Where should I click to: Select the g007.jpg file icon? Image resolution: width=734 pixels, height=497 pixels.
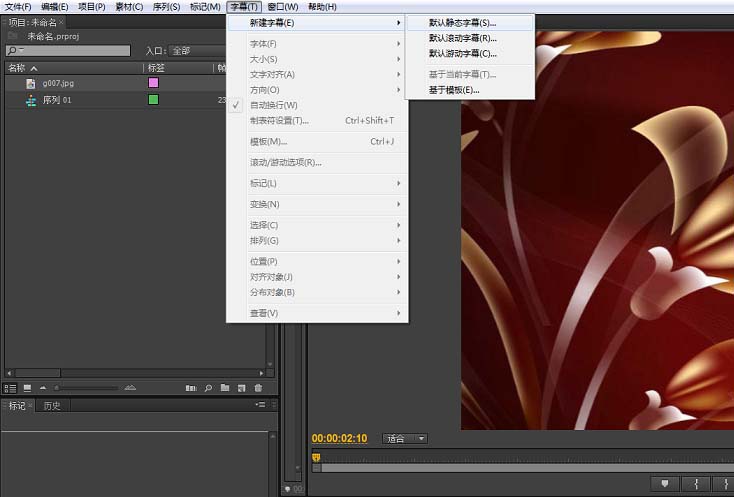tap(30, 83)
